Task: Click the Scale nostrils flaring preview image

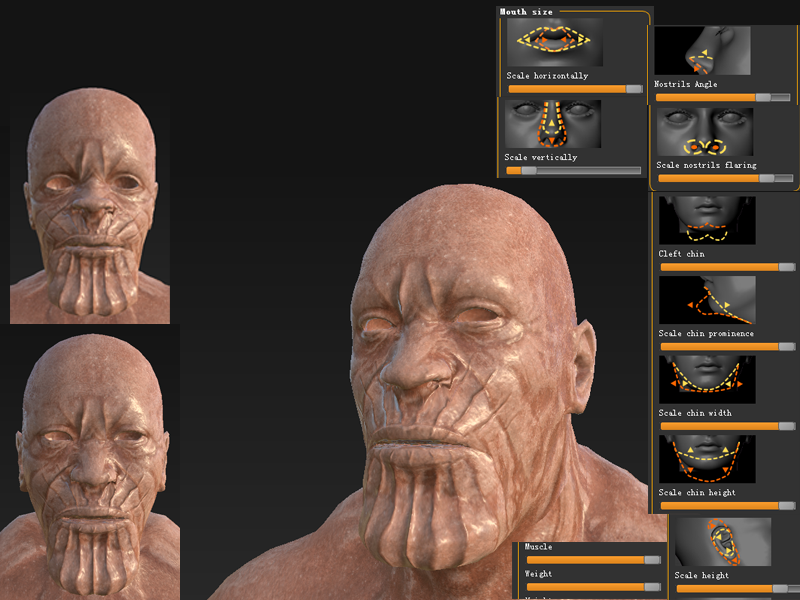Action: coord(705,132)
